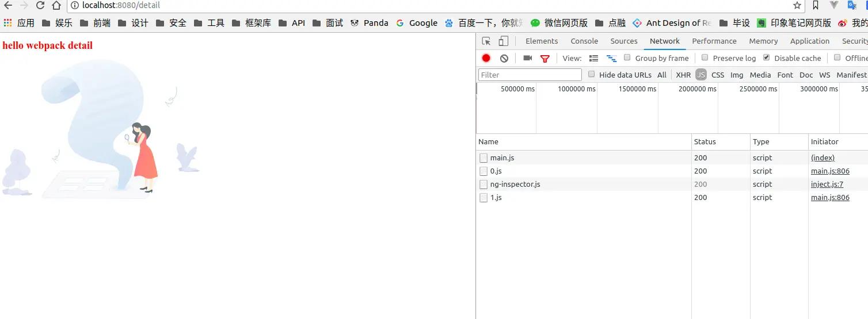Viewport: 868px width, 319px height.
Task: Check the Hide data URLs option
Action: click(591, 74)
